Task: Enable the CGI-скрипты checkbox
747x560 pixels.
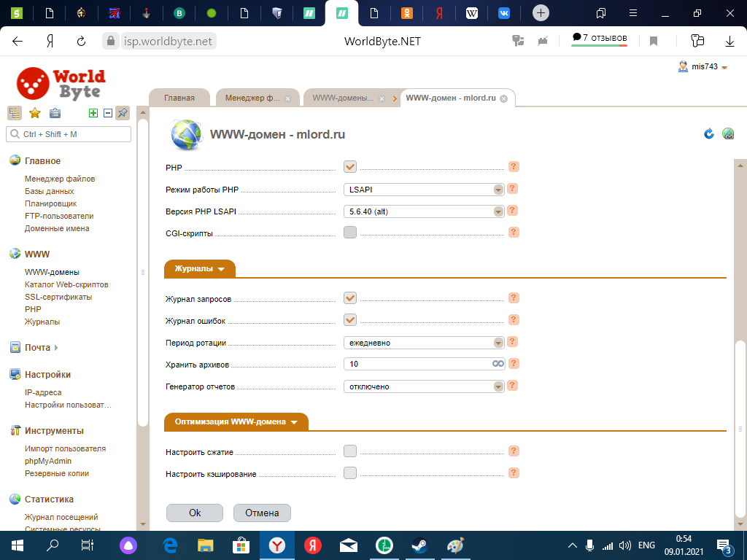Action: click(x=350, y=233)
